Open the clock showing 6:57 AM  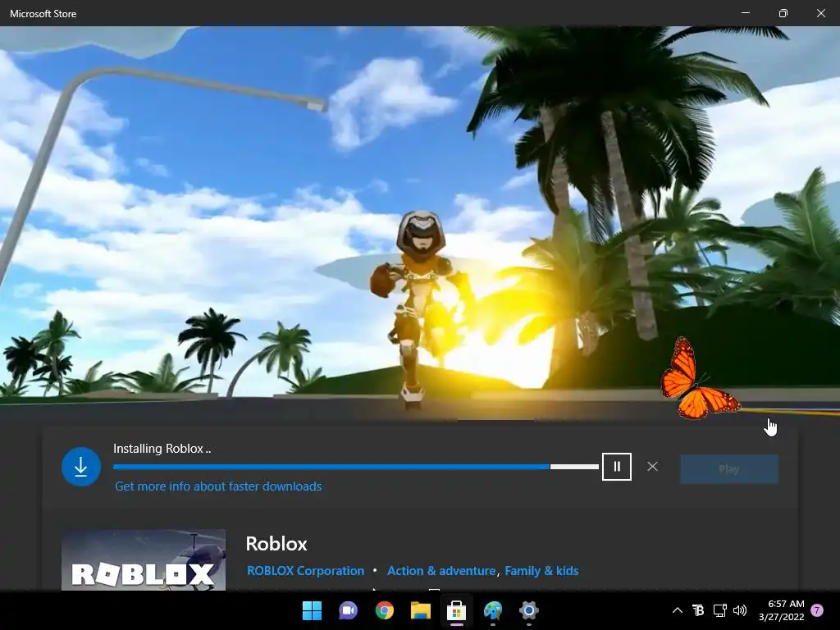(x=782, y=610)
